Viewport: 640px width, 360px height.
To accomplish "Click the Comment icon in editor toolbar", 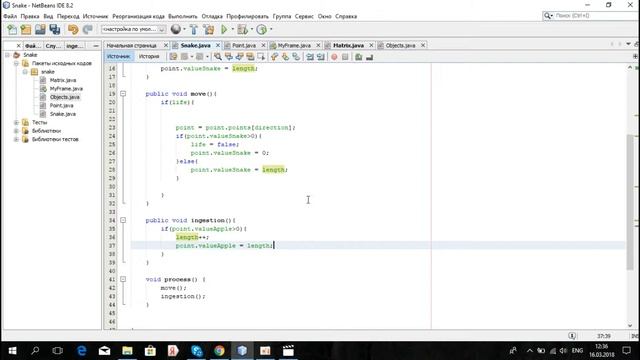I will pos(359,57).
